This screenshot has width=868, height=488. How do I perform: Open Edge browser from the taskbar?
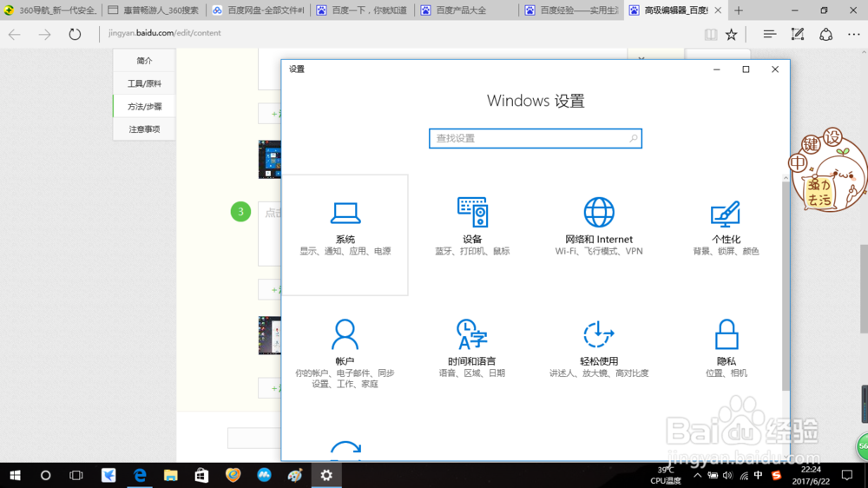[140, 475]
